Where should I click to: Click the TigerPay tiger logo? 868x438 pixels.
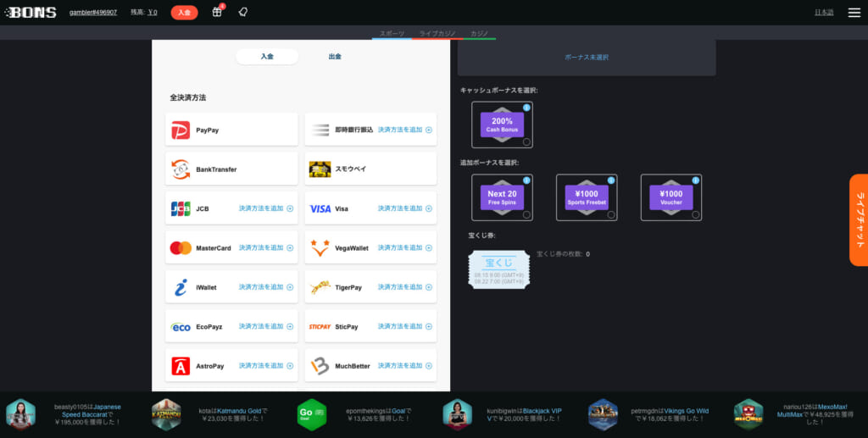320,287
